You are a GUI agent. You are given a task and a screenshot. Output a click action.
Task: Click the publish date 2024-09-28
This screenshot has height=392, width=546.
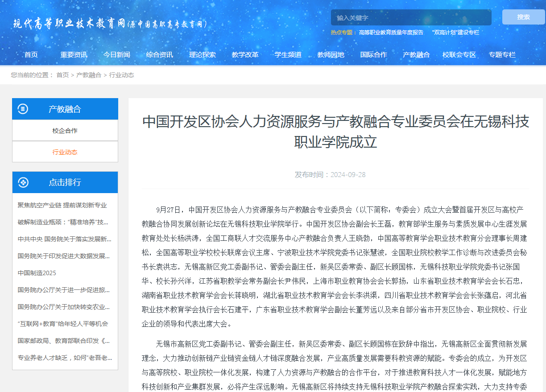[x=348, y=175]
